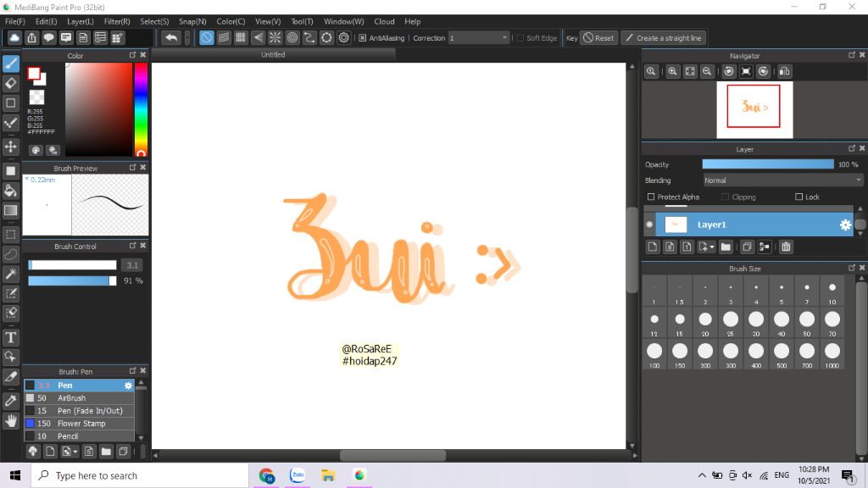Viewport: 868px width, 488px height.
Task: Click the transparent color swatch
Action: 36,97
